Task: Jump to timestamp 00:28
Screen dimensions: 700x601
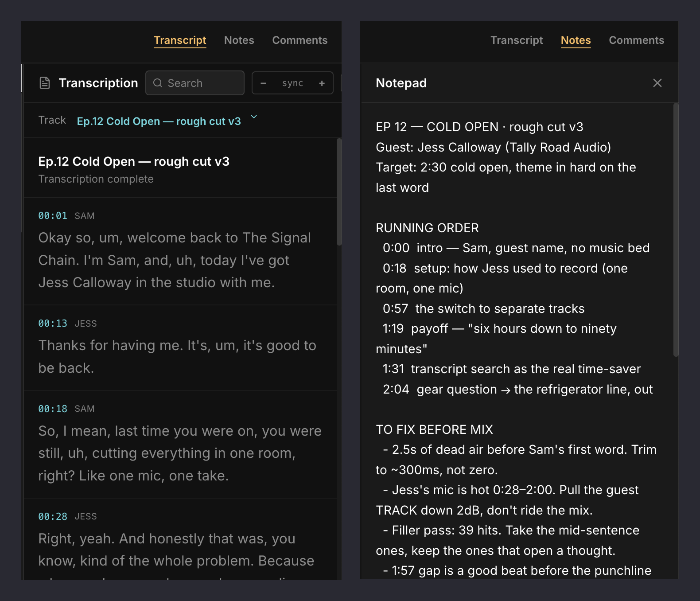Action: [x=53, y=516]
